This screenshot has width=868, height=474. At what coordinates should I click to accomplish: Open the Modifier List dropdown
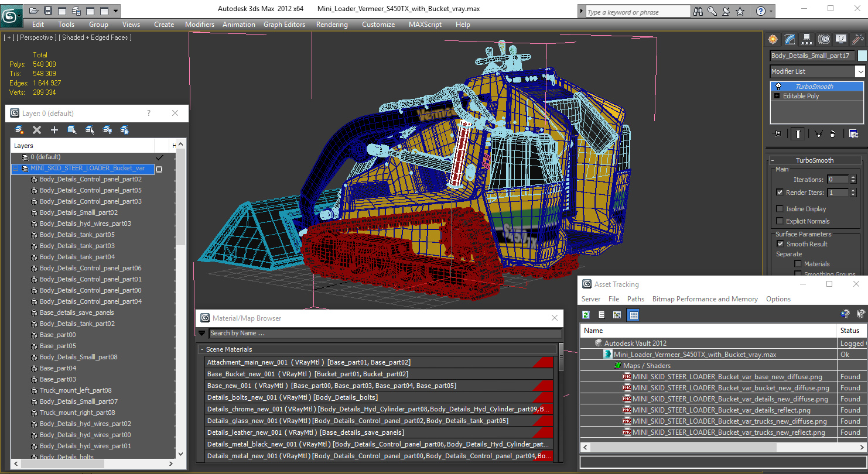[860, 71]
